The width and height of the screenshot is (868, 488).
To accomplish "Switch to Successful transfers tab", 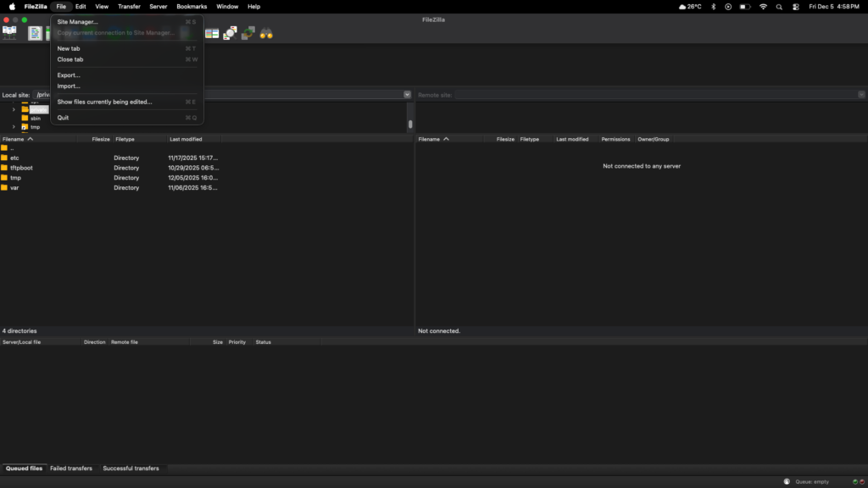I will click(131, 469).
